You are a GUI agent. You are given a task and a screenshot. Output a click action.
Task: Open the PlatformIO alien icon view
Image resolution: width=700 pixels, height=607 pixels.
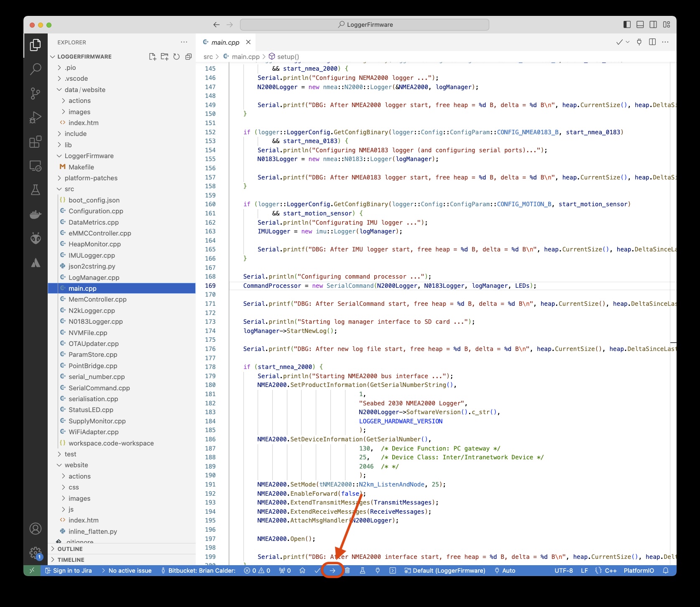tap(36, 238)
